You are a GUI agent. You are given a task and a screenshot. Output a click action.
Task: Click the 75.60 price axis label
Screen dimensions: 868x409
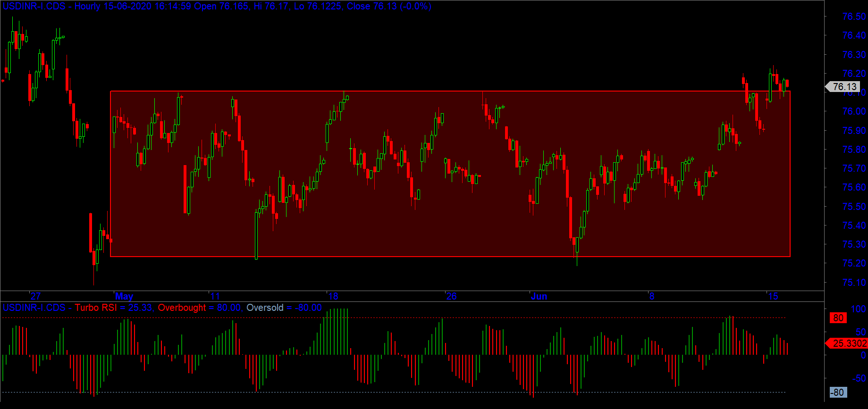click(854, 187)
